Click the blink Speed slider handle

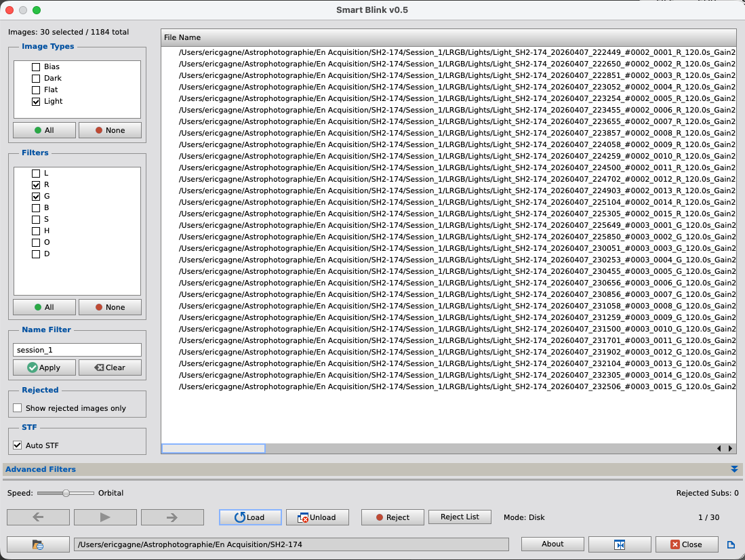tap(66, 493)
